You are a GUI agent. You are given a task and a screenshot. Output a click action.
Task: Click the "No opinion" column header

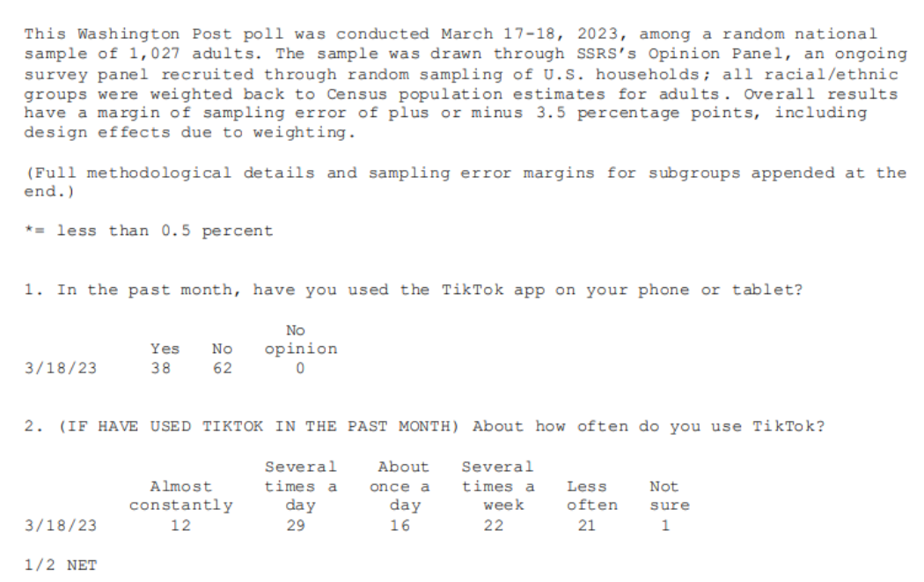[300, 340]
